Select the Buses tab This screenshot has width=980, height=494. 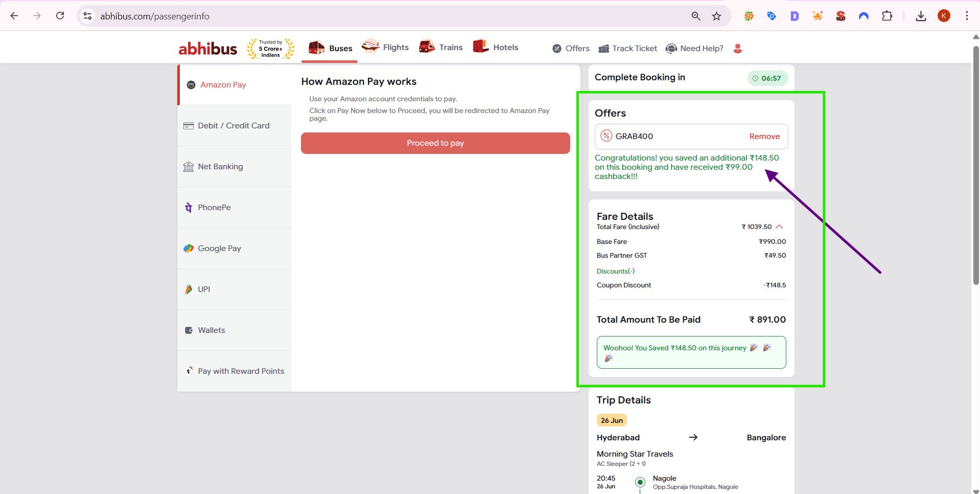[x=330, y=48]
